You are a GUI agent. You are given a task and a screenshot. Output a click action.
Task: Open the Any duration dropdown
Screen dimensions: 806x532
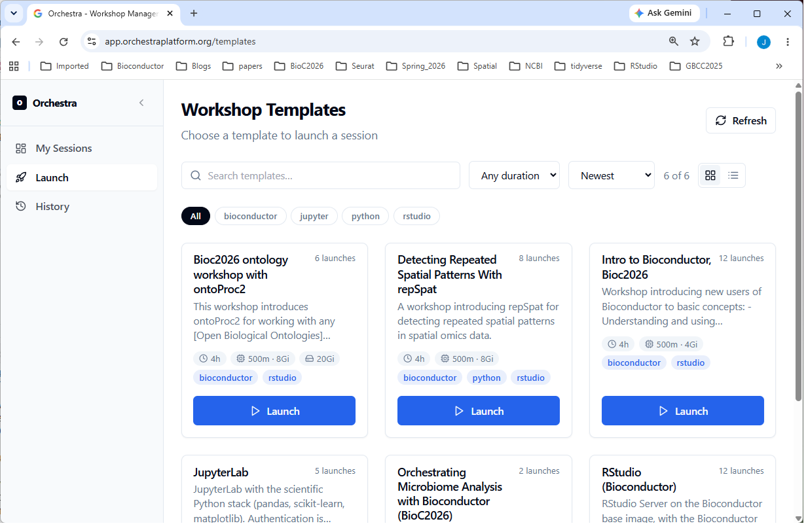tap(514, 175)
